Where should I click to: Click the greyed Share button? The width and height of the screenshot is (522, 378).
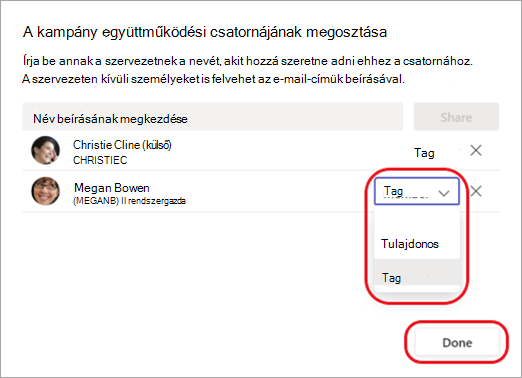point(456,117)
